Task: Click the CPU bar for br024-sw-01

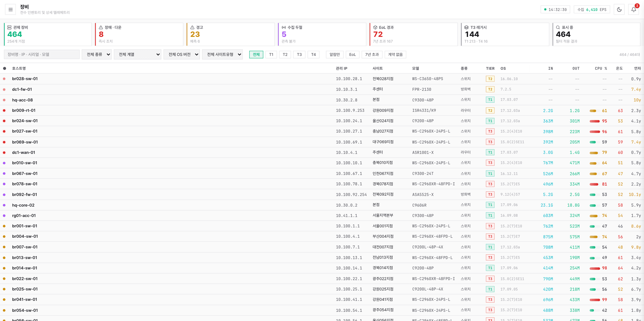Action: (594, 121)
